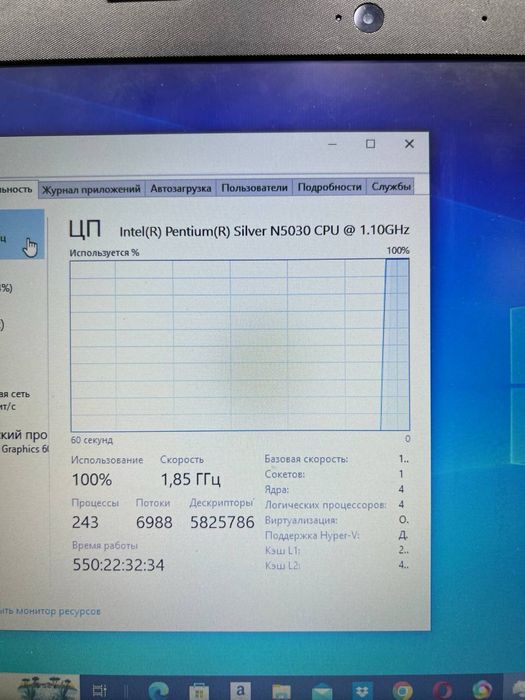This screenshot has width=525, height=700.
Task: Open the resource monitor link
Action: tap(50, 611)
